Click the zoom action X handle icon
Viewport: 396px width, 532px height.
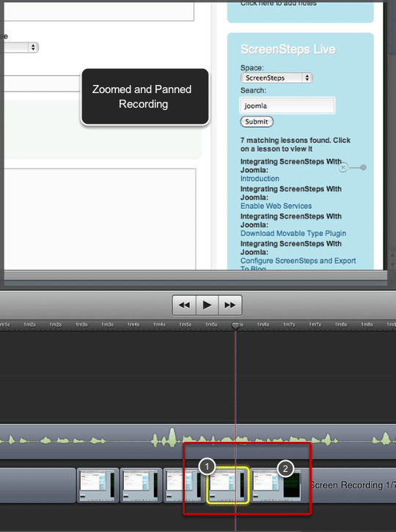tap(343, 168)
